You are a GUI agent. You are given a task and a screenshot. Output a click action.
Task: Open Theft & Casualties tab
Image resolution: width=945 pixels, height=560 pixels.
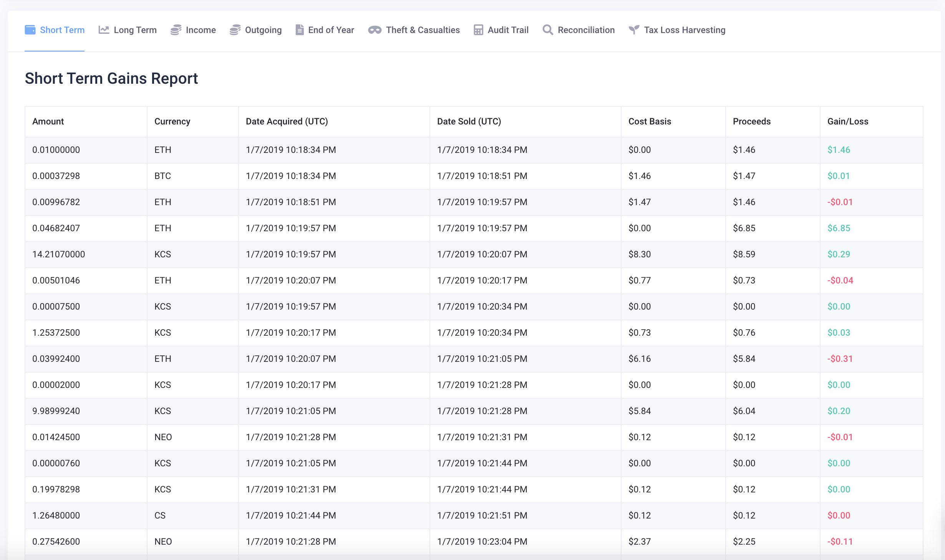[x=414, y=30]
